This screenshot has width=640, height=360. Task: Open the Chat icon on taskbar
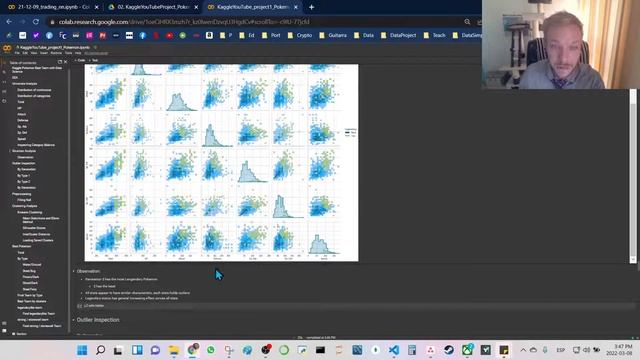coord(155,350)
